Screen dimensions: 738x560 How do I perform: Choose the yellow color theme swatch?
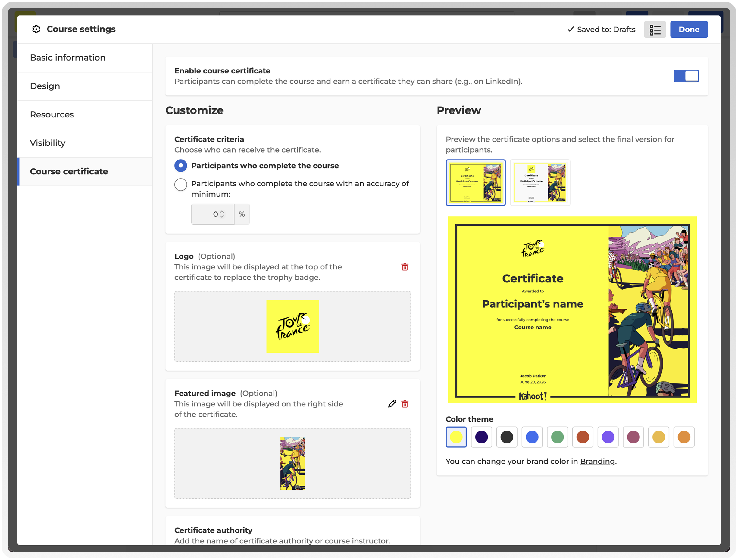(456, 437)
